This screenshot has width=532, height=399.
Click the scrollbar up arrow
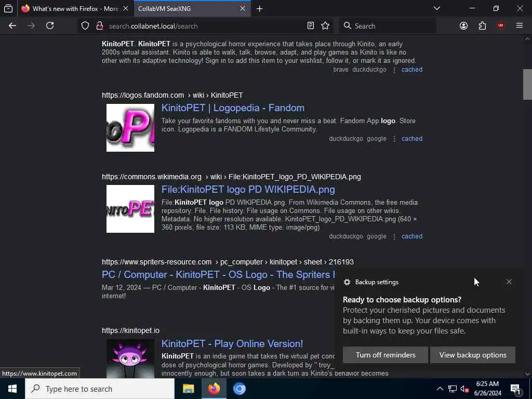click(527, 39)
